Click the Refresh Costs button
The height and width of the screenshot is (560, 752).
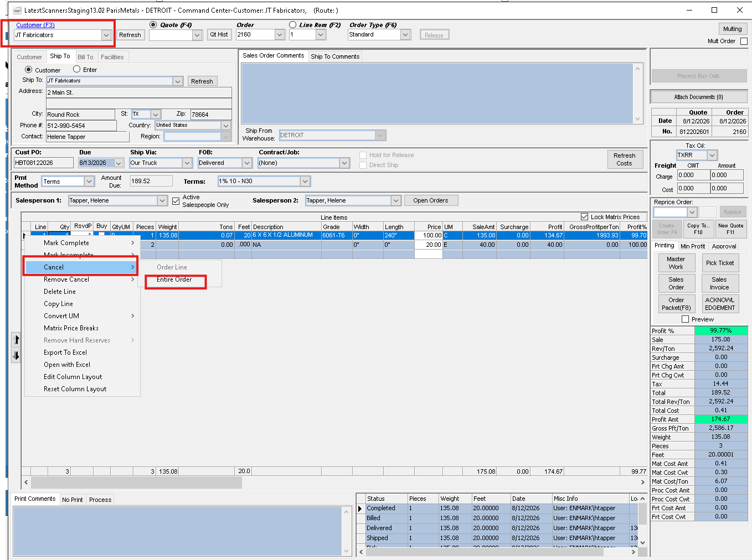click(625, 159)
